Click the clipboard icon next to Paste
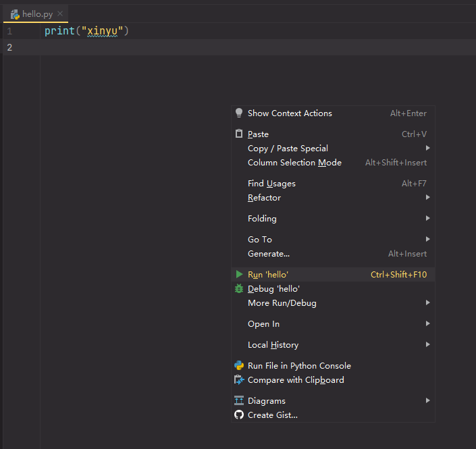This screenshot has height=449, width=476. (239, 134)
